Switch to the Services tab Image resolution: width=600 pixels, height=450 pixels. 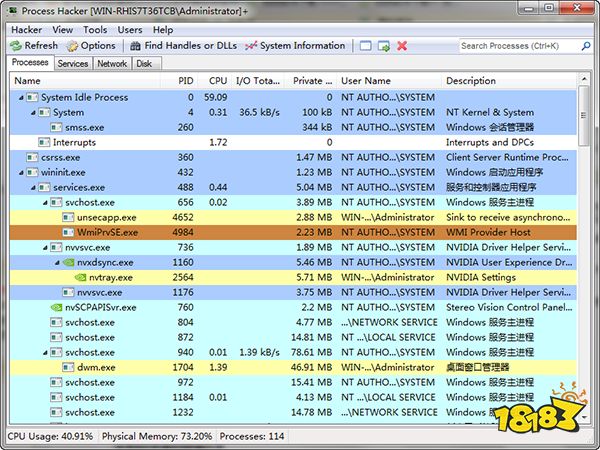(72, 63)
